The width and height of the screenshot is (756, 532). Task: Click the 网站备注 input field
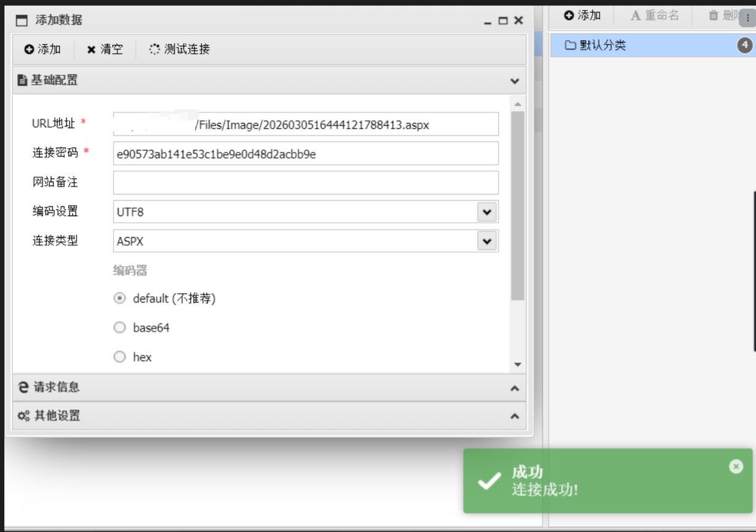pos(305,183)
